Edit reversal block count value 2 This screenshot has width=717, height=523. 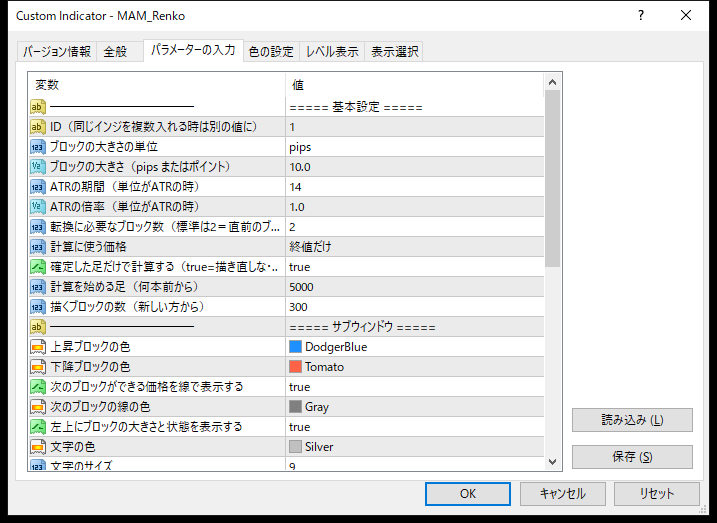415,227
